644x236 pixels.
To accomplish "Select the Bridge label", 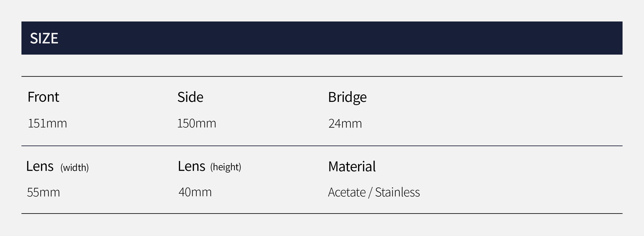I will pos(347,97).
